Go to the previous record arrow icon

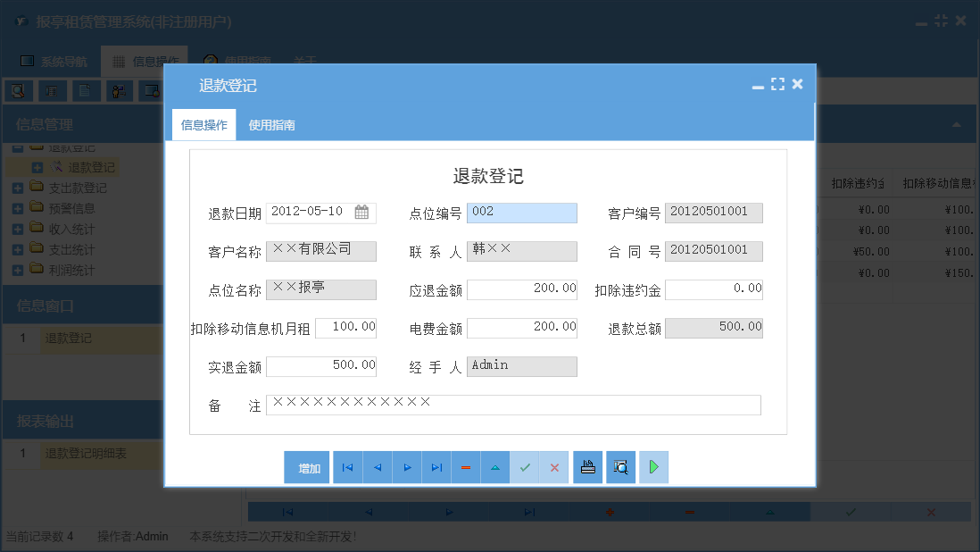point(377,466)
